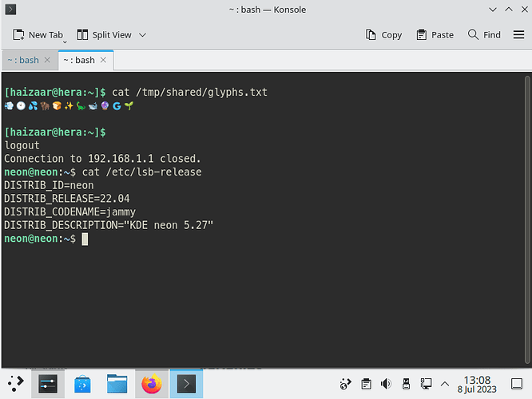The width and height of the screenshot is (532, 399).
Task: Open the updates tray icon
Action: (x=345, y=384)
